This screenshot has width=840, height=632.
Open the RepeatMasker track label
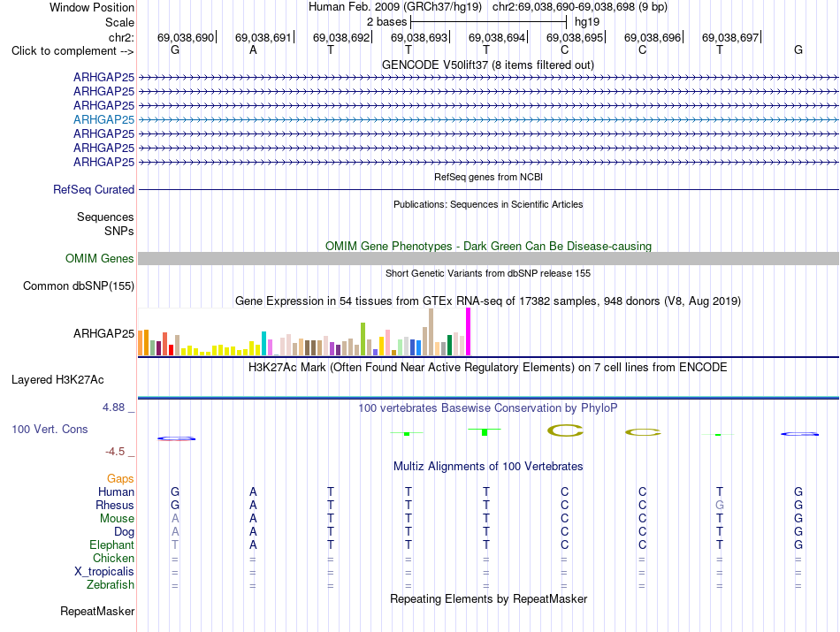click(x=97, y=611)
